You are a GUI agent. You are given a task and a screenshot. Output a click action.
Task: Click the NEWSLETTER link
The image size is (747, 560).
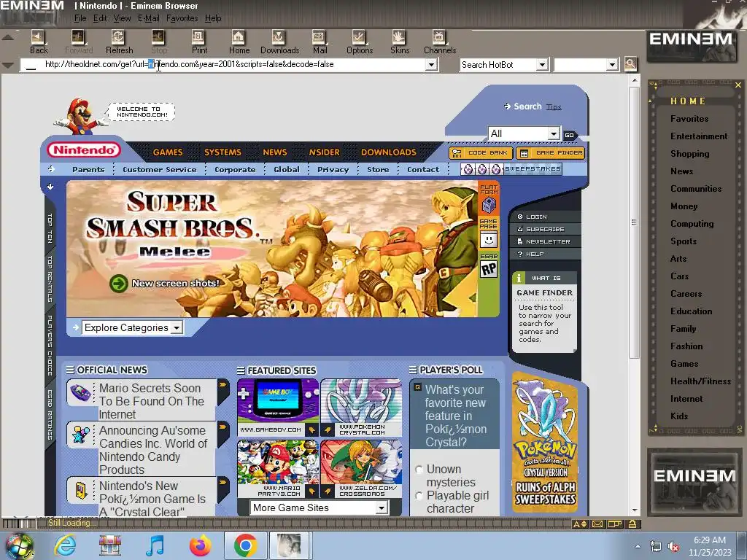pos(548,241)
